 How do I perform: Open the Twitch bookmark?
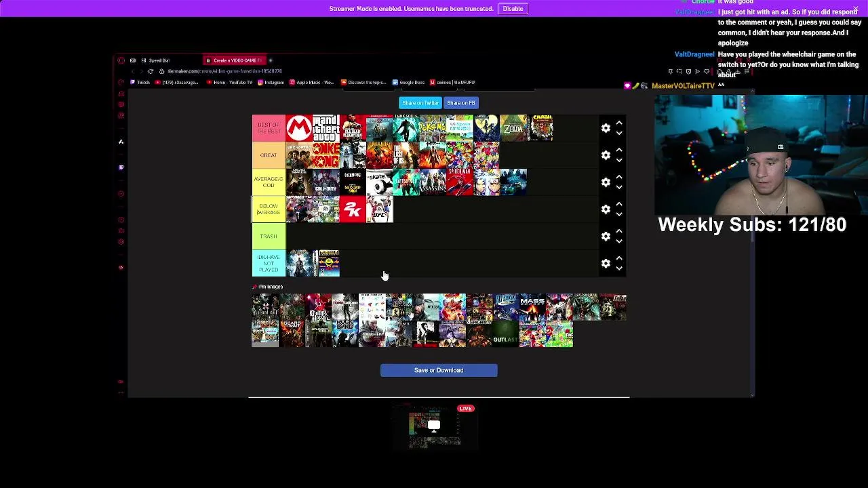[140, 83]
